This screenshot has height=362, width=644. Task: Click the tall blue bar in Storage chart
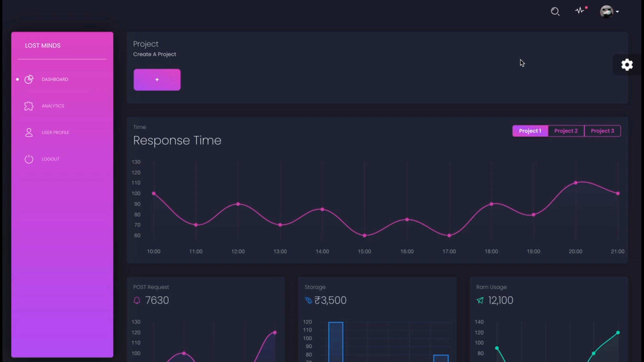pos(336,342)
